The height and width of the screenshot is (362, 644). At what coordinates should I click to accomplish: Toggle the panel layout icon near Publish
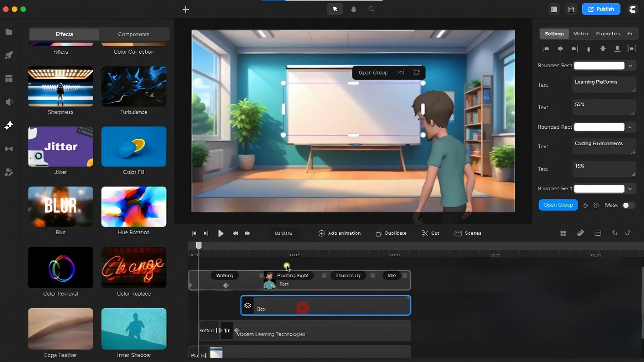(x=554, y=9)
